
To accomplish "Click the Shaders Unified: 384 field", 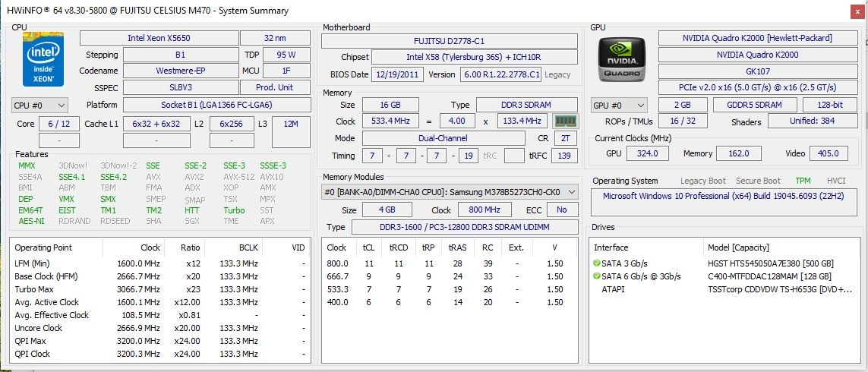I will pyautogui.click(x=813, y=121).
